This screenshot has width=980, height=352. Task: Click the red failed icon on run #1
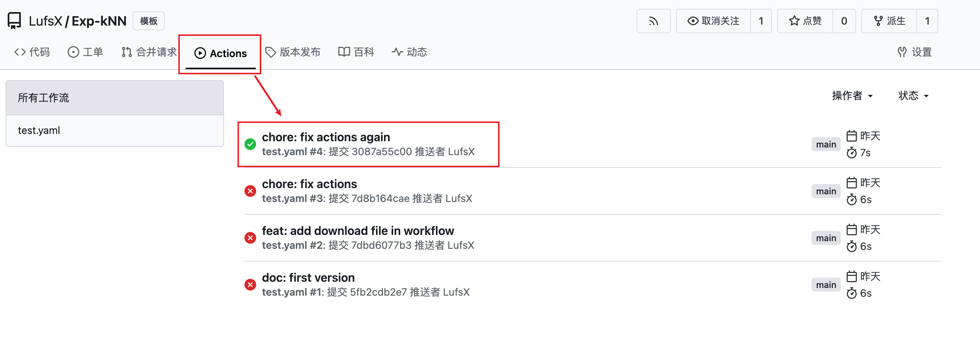coord(250,285)
